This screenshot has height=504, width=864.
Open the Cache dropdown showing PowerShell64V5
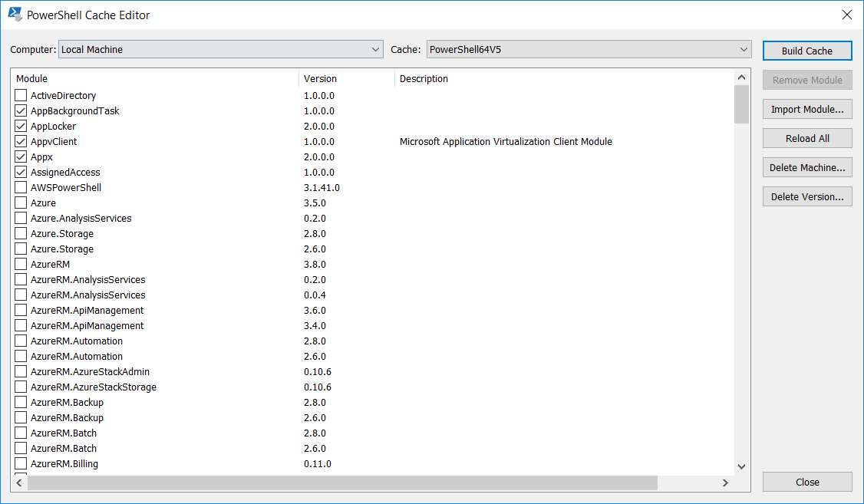[589, 50]
